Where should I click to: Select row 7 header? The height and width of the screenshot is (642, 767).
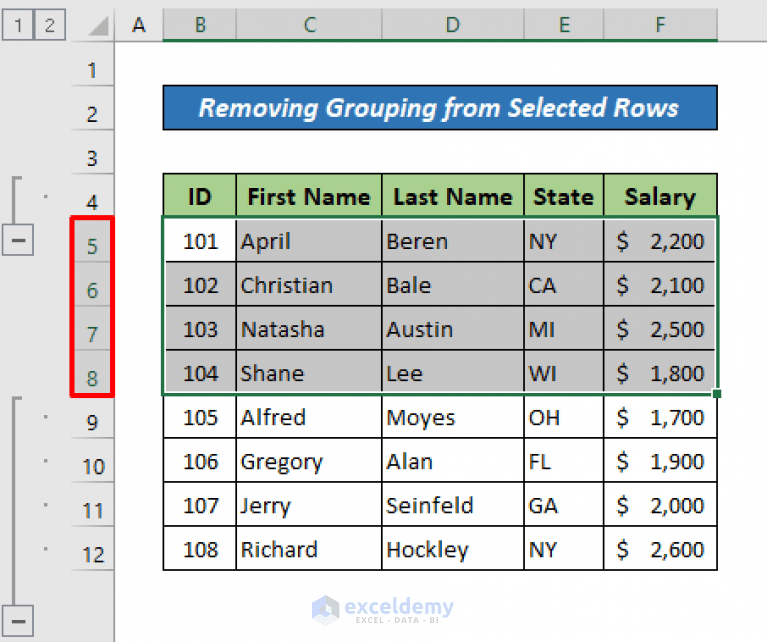click(x=92, y=329)
